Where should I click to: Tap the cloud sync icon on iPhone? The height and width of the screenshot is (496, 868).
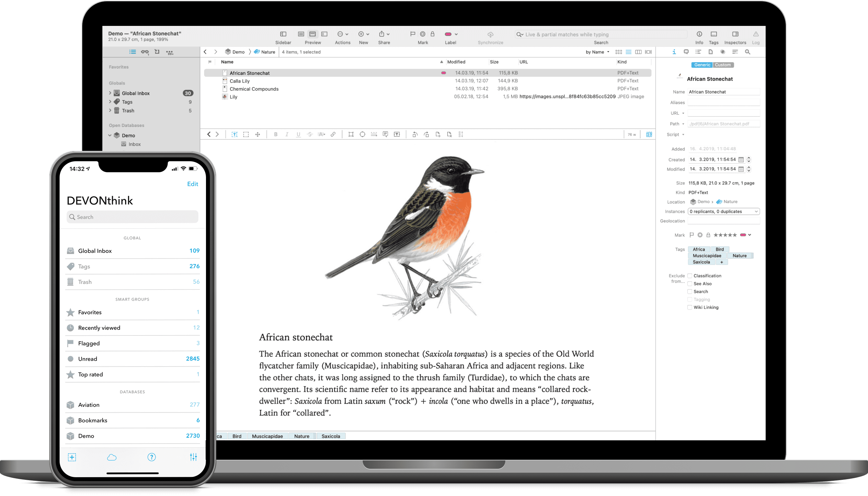tap(112, 457)
